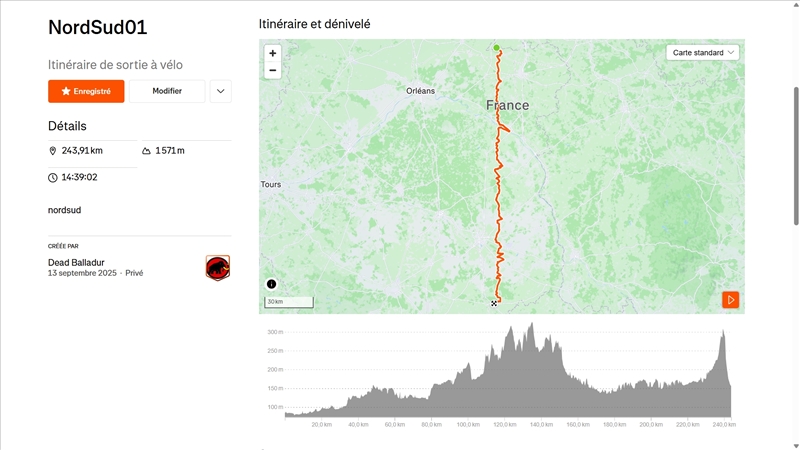Open the Dead Balladur creator link
This screenshot has width=800, height=450.
[76, 262]
